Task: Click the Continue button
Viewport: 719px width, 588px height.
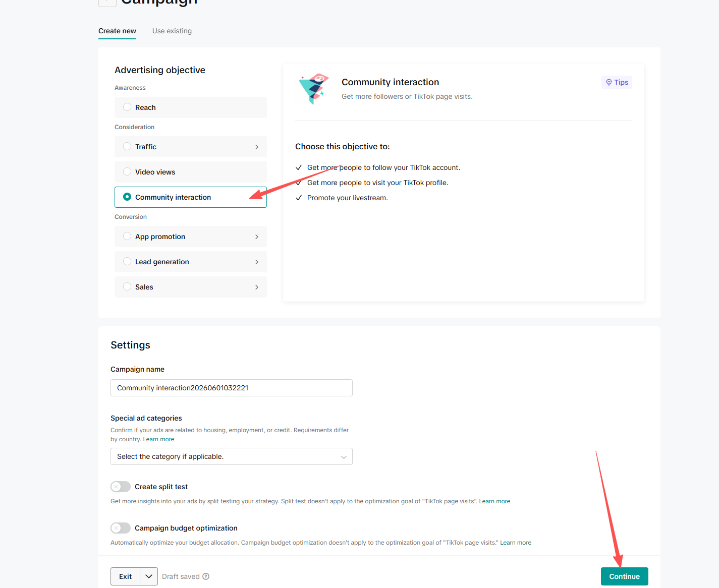Action: tap(625, 576)
